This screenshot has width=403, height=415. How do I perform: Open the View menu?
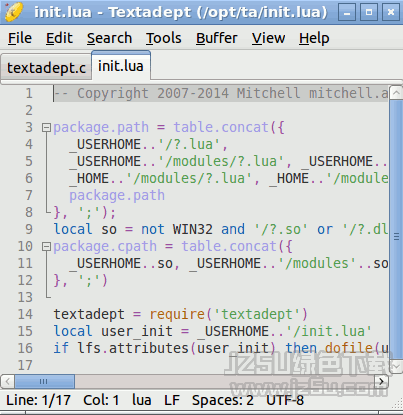tap(268, 38)
